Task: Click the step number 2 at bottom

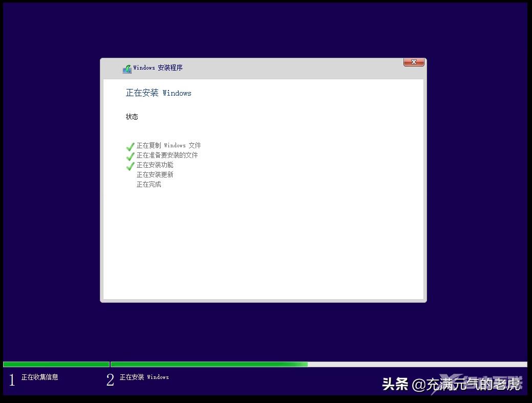Action: (110, 380)
